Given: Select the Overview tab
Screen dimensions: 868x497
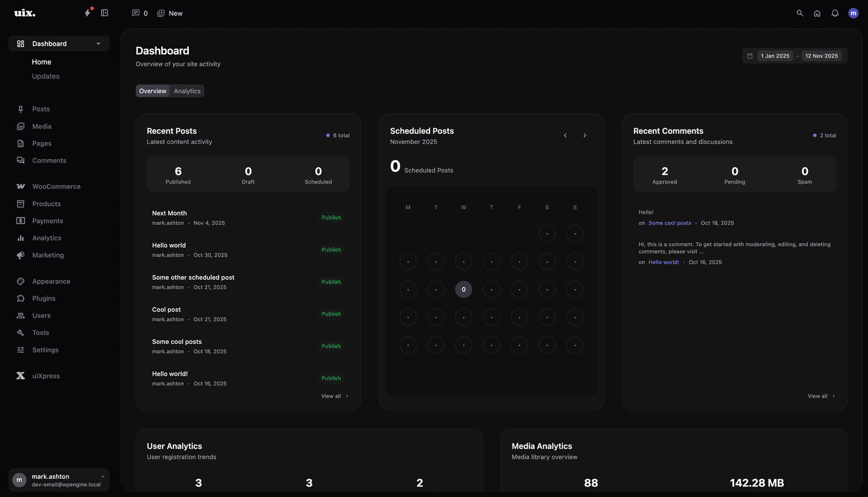Looking at the screenshot, I should (x=152, y=90).
